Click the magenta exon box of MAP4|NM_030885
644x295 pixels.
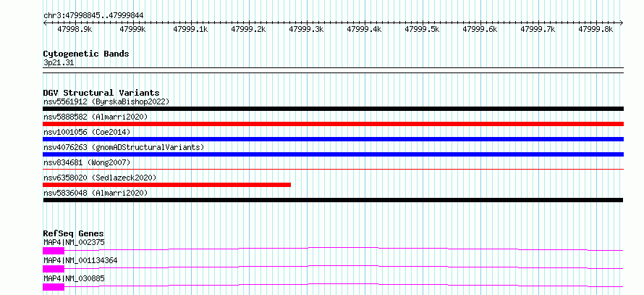click(x=54, y=286)
